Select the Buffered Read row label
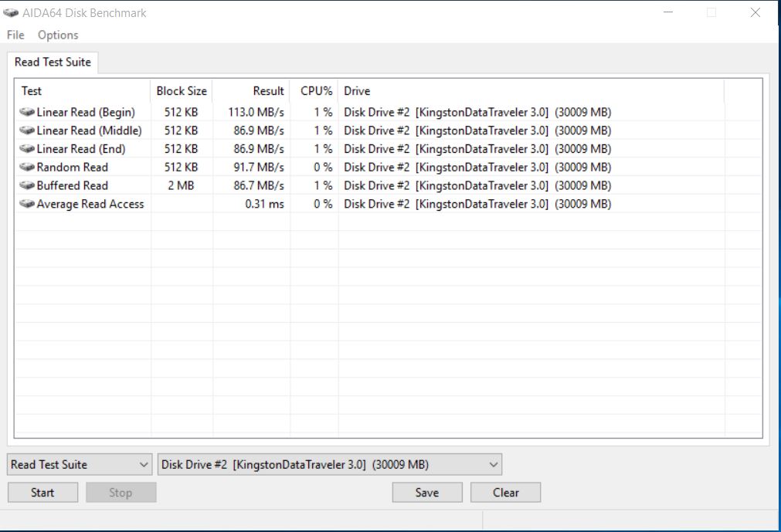The height and width of the screenshot is (532, 781). click(x=72, y=185)
